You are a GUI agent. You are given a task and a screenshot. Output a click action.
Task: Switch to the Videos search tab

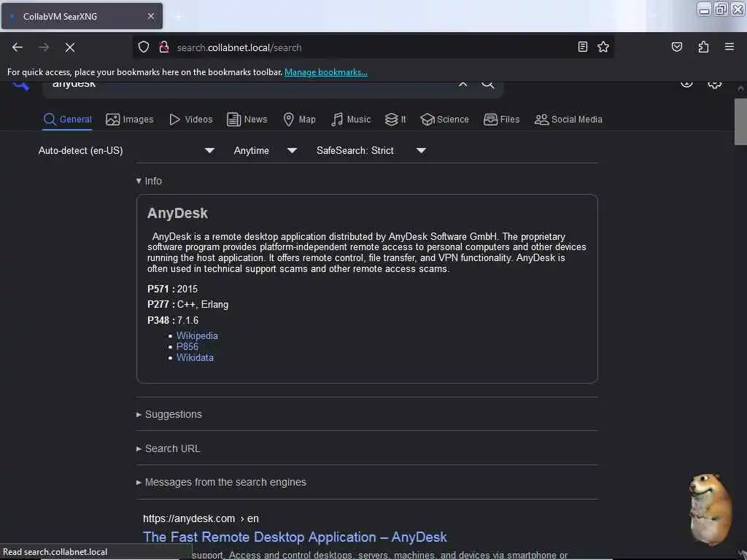(x=191, y=120)
